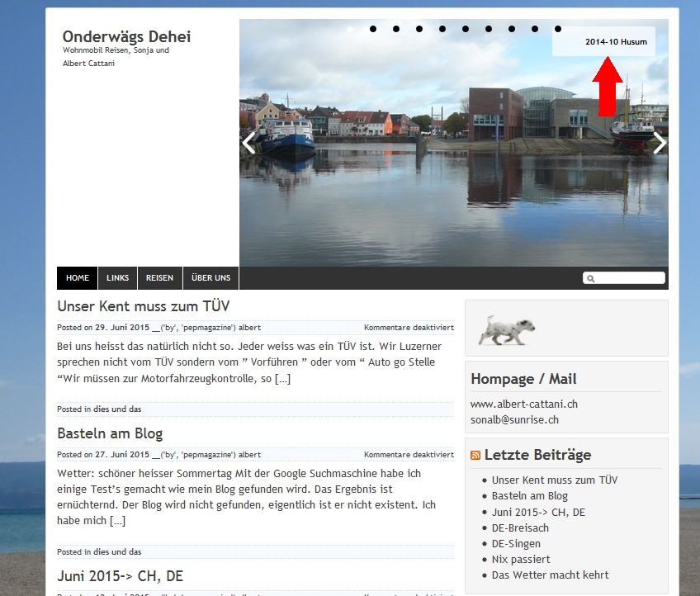Screen dimensions: 700x596
Task: Select the last slider pagination dot
Action: coord(558,29)
